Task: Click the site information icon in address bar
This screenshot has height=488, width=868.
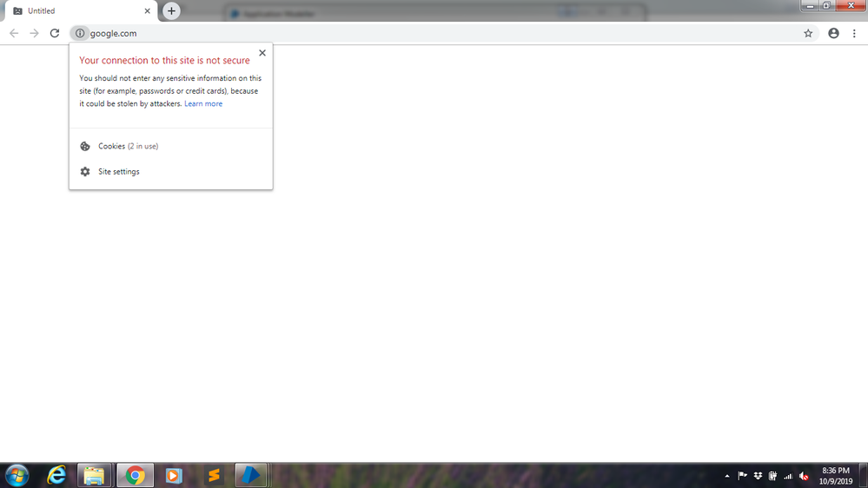Action: click(80, 33)
